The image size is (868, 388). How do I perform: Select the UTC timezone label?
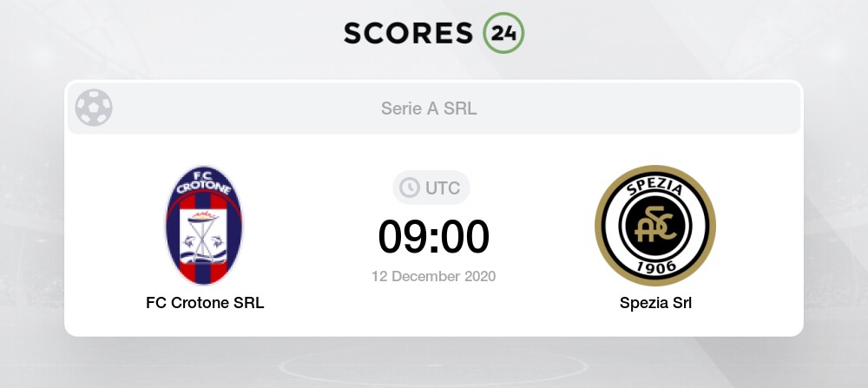(x=443, y=187)
